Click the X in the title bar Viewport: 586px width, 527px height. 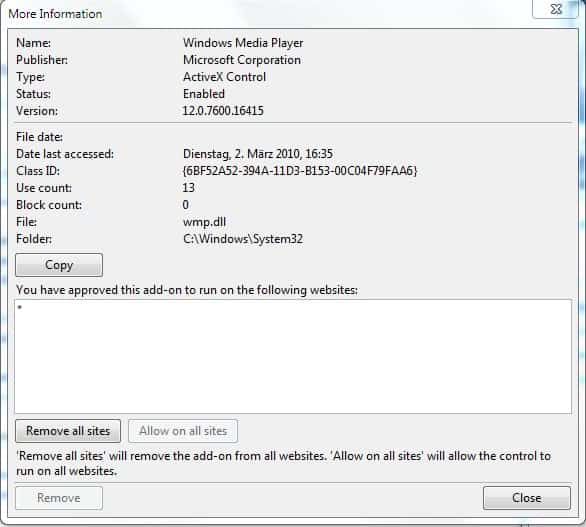[556, 9]
